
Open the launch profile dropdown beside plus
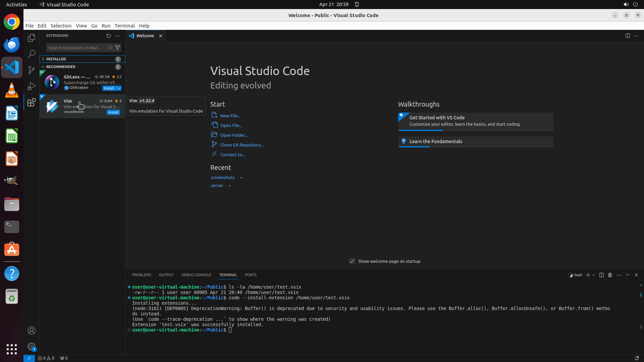[x=594, y=275]
